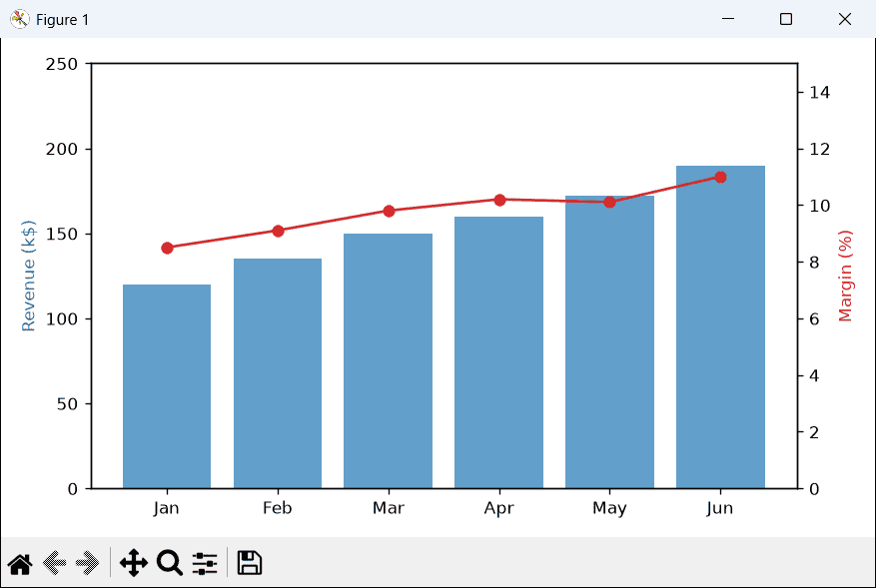Click the red margin marker above Jun
876x588 pixels.
tap(721, 177)
